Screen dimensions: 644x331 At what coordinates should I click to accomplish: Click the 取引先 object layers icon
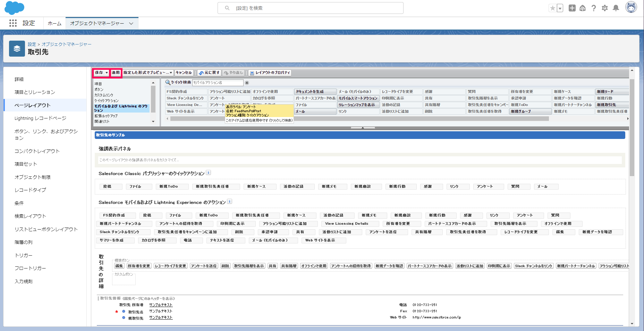point(17,49)
